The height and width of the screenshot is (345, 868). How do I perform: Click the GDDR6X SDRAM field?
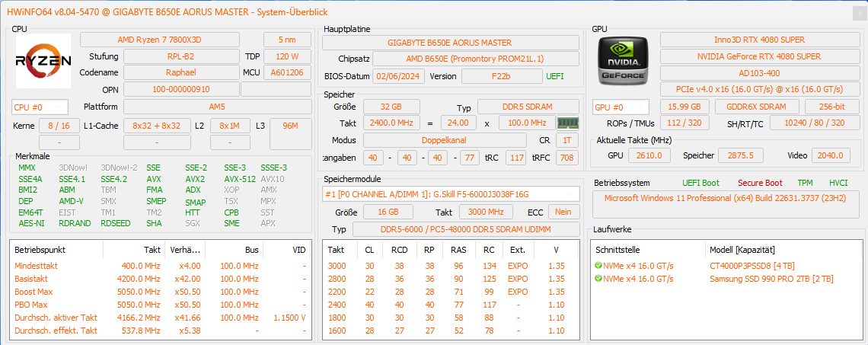tap(758, 107)
